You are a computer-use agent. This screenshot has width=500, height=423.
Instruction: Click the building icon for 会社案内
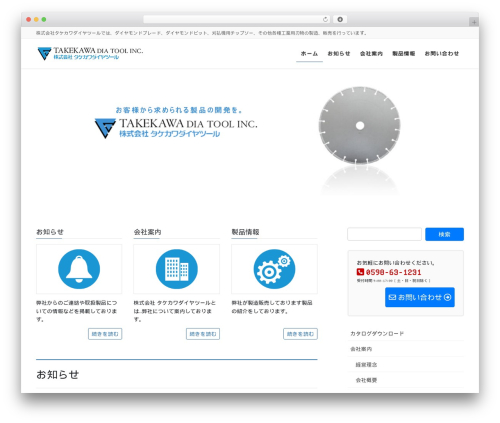pyautogui.click(x=177, y=269)
